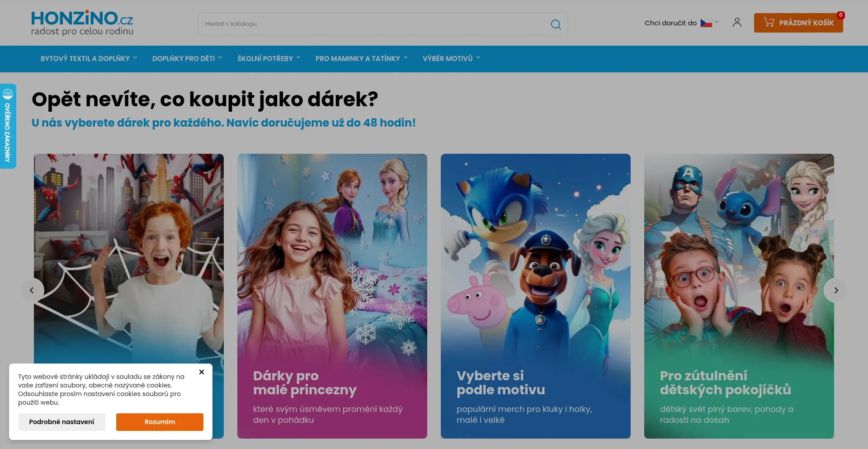Open the Ověřeno zákazníky side badge
This screenshot has height=449, width=868.
8,126
